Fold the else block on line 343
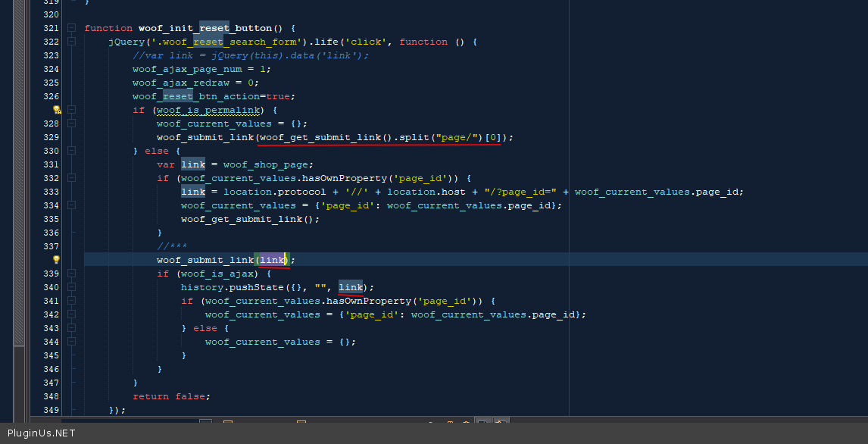Viewport: 868px width, 444px height. point(71,328)
